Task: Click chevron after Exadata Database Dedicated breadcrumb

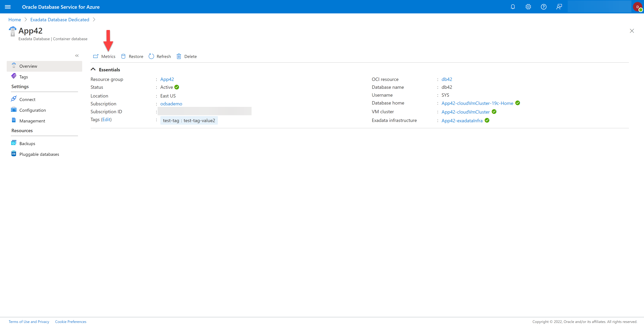Action: (x=94, y=19)
